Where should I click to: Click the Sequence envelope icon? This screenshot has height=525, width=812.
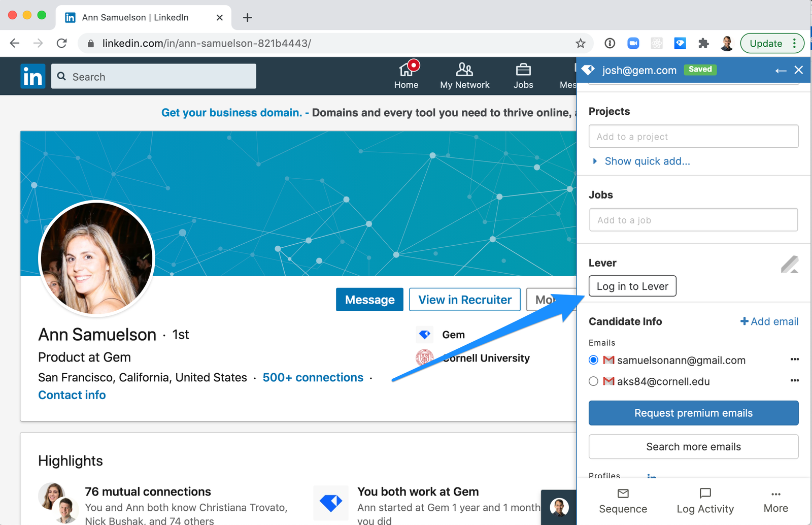623,493
